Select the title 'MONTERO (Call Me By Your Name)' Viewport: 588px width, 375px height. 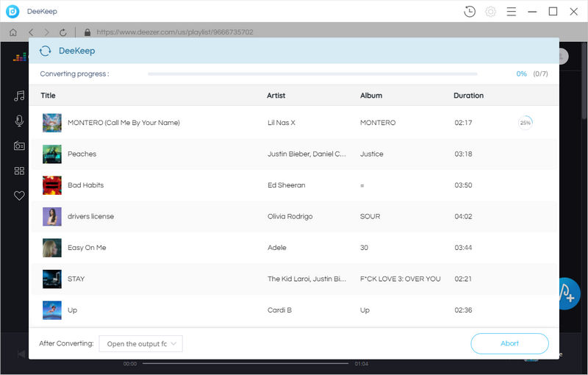point(123,123)
